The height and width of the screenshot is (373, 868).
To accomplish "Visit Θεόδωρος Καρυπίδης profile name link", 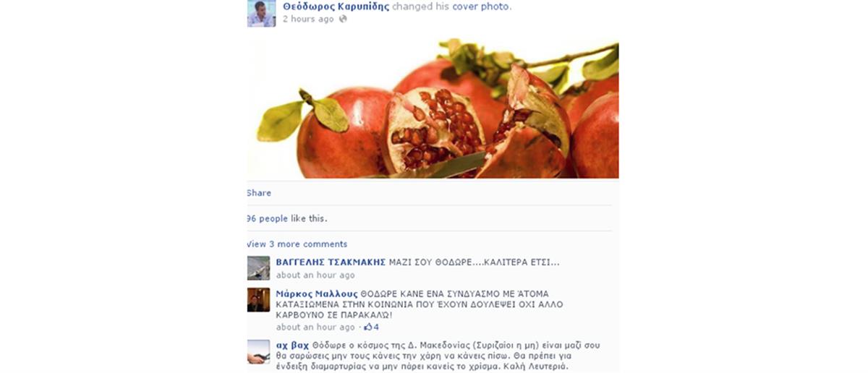I will click(336, 7).
